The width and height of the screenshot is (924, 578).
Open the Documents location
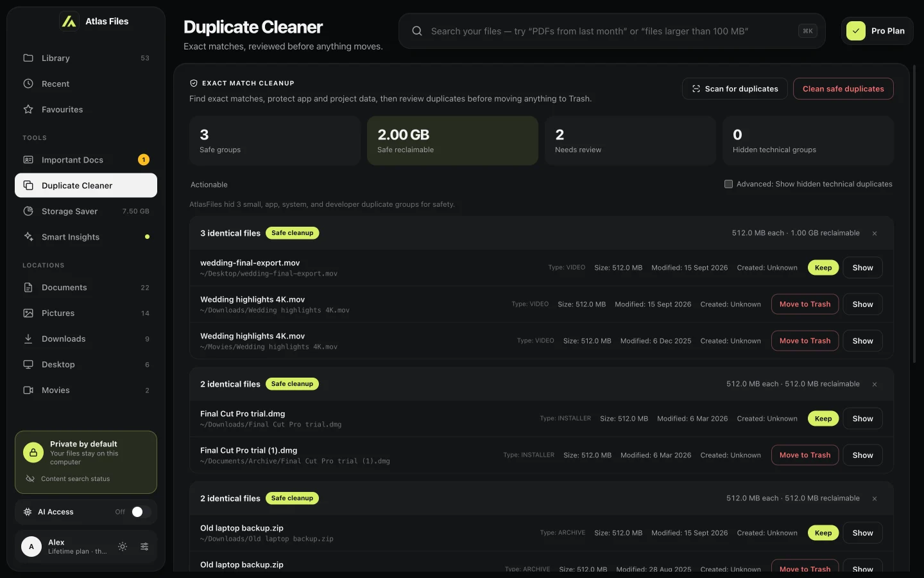[86, 288]
